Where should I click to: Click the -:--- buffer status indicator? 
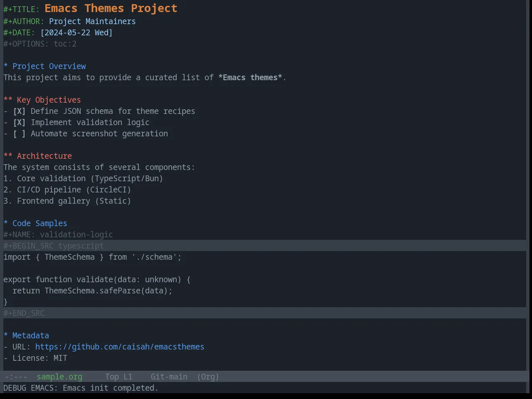click(16, 377)
